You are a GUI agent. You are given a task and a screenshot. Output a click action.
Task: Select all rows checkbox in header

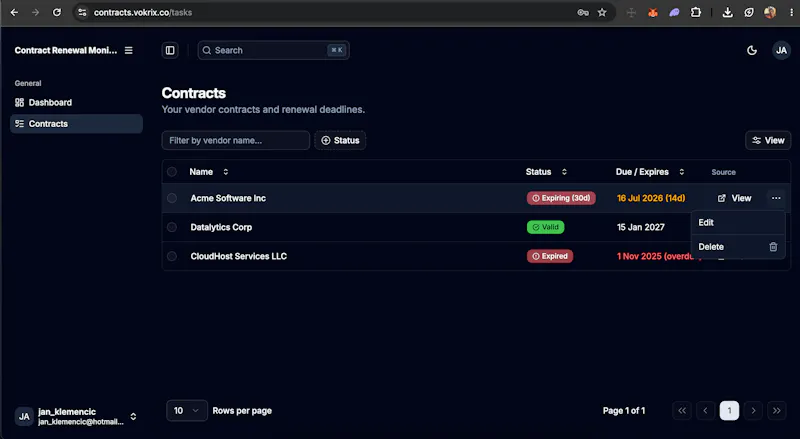pos(172,172)
